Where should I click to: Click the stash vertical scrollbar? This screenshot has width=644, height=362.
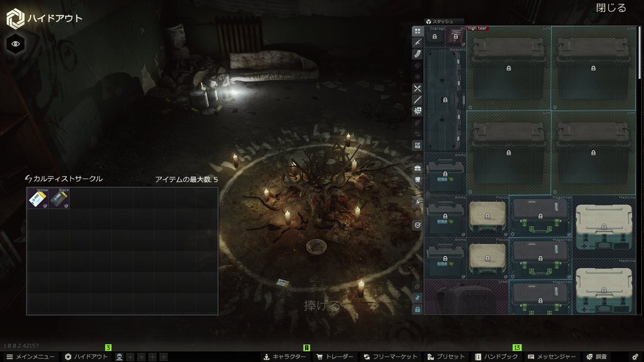point(639,53)
